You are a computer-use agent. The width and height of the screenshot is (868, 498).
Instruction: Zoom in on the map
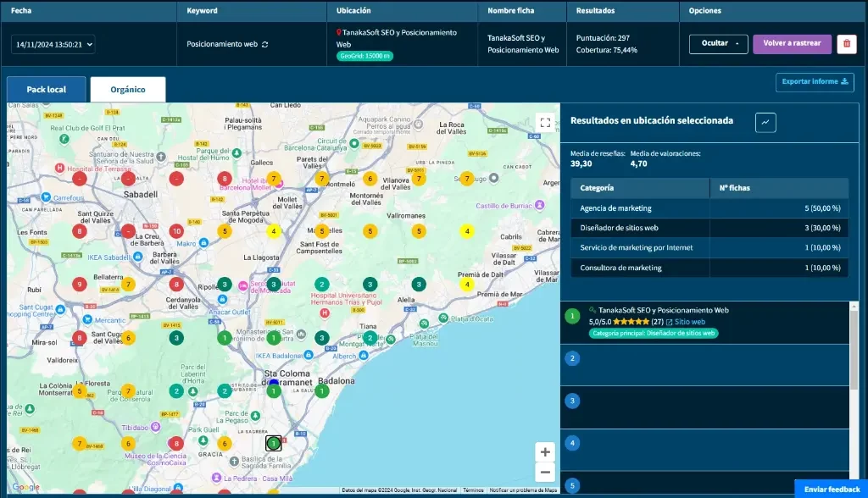pyautogui.click(x=545, y=452)
